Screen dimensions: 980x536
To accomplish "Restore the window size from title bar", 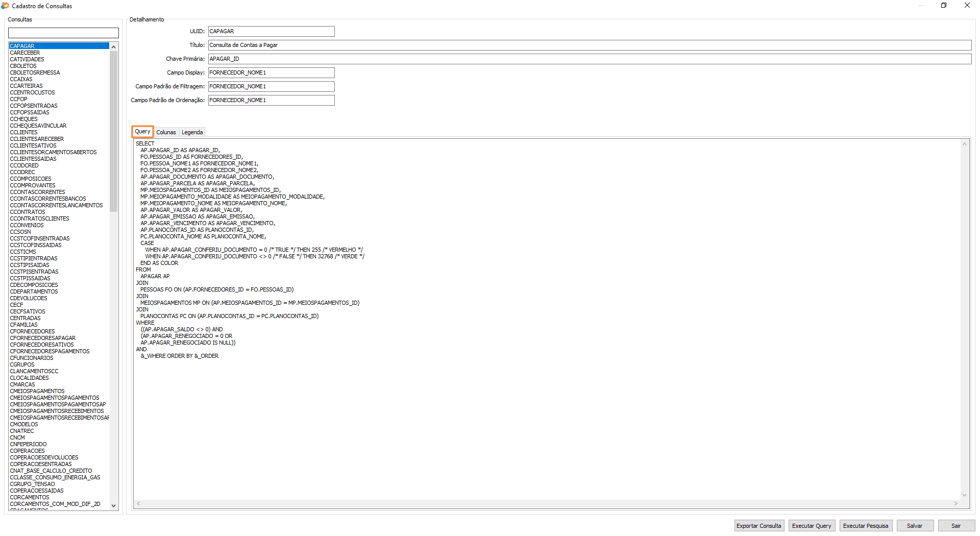I will coord(944,6).
